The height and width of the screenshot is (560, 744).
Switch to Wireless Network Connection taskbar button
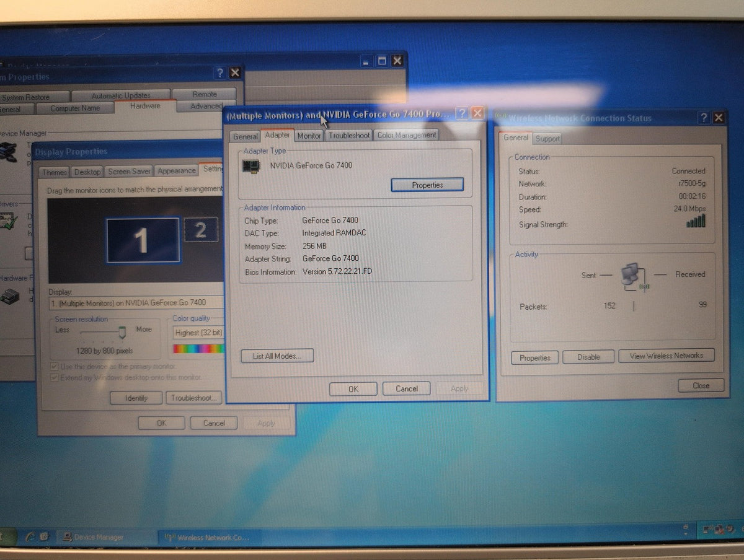point(209,537)
